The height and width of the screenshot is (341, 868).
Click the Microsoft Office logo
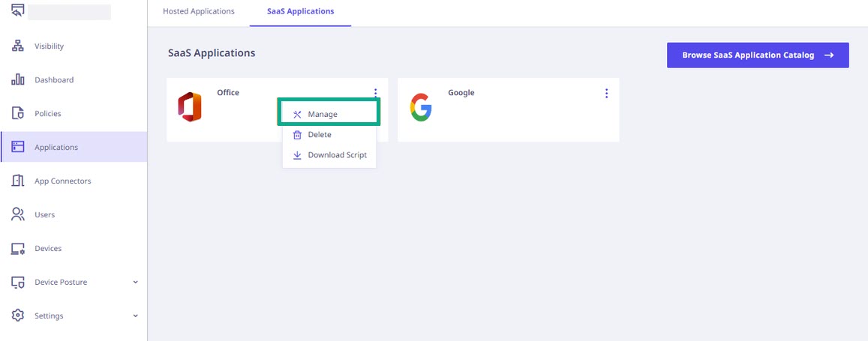point(189,107)
